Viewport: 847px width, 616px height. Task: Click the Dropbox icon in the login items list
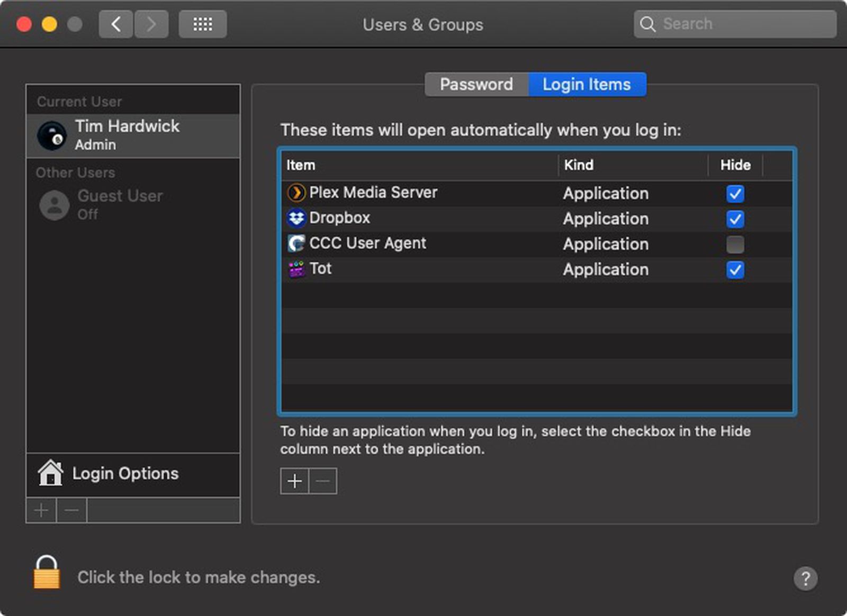point(296,218)
